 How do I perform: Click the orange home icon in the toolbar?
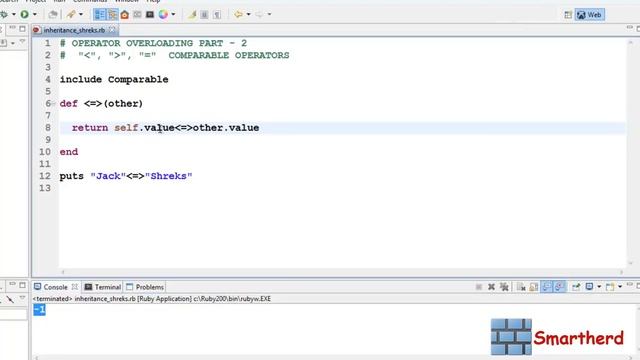tap(124, 15)
